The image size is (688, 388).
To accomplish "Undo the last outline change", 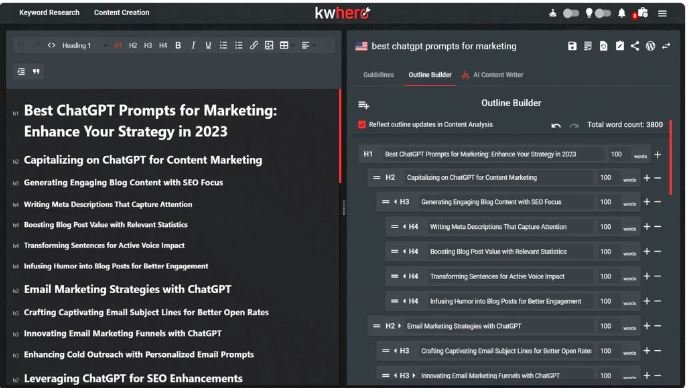I will [556, 125].
